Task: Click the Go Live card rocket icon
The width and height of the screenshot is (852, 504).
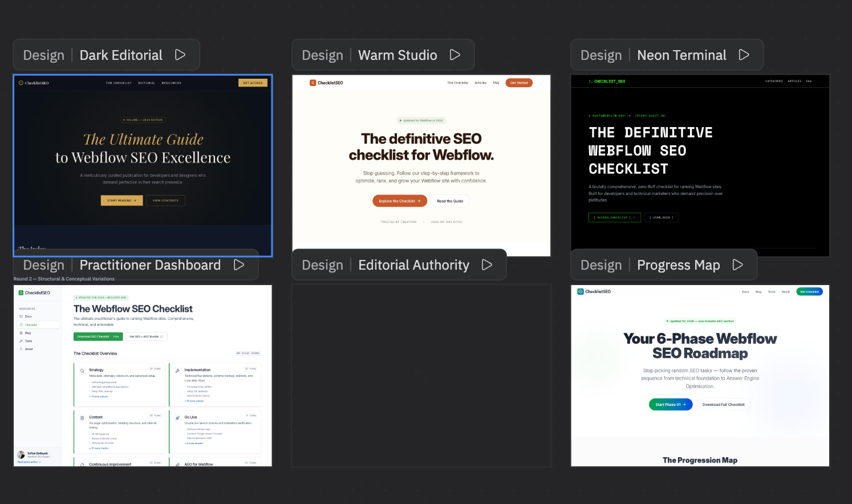Action: point(177,418)
